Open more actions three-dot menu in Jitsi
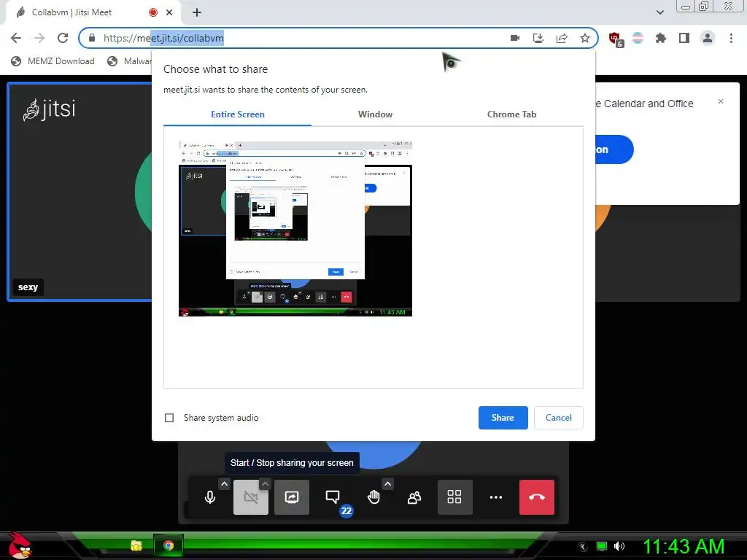 point(496,497)
